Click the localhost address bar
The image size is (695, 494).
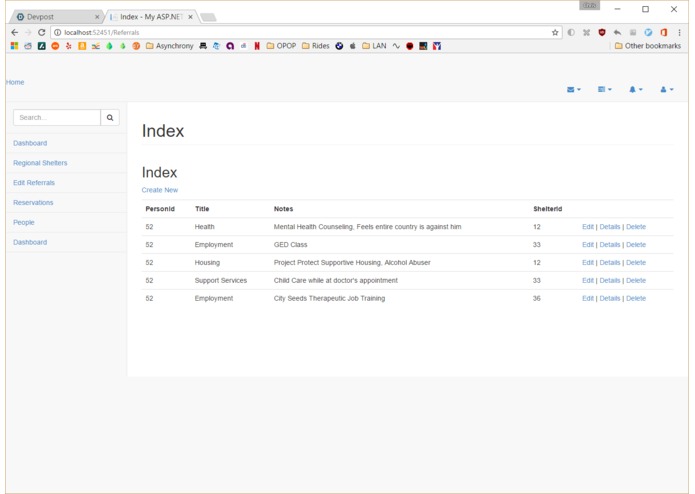[x=306, y=32]
